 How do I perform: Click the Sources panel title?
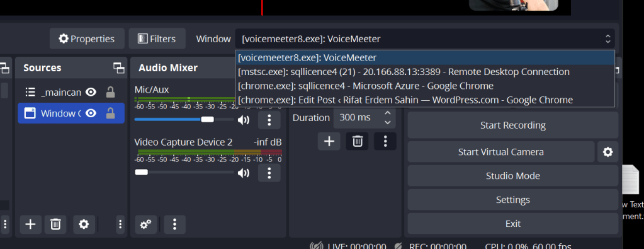point(42,68)
